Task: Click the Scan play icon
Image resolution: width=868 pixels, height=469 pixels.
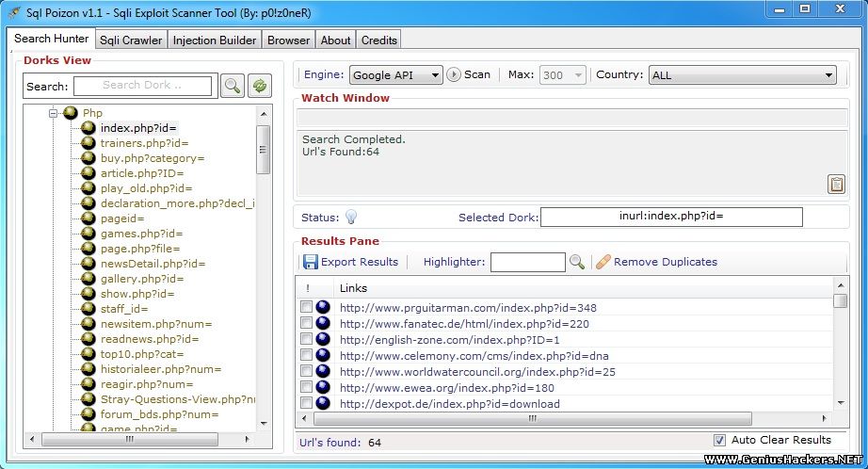Action: pyautogui.click(x=454, y=74)
